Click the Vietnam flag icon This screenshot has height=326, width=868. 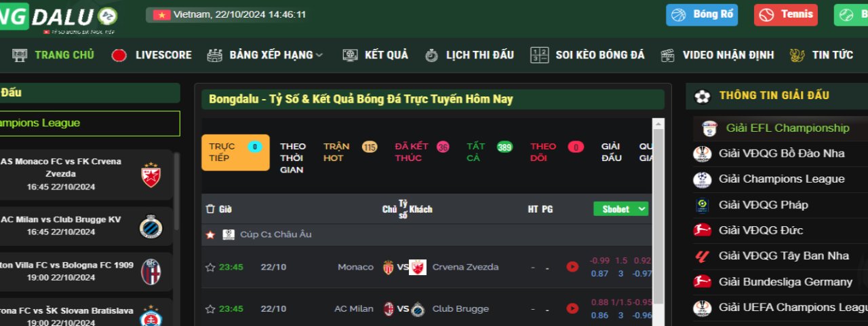[161, 14]
